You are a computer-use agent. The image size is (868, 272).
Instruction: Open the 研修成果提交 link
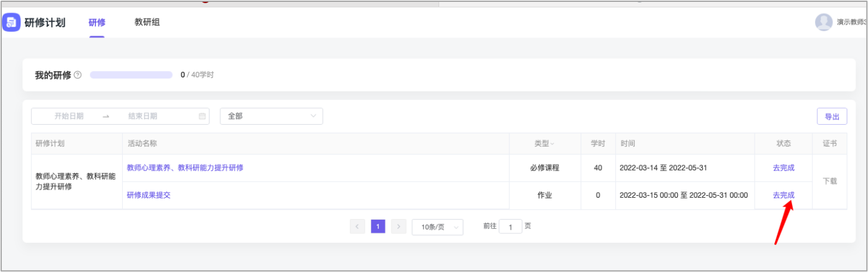(148, 195)
